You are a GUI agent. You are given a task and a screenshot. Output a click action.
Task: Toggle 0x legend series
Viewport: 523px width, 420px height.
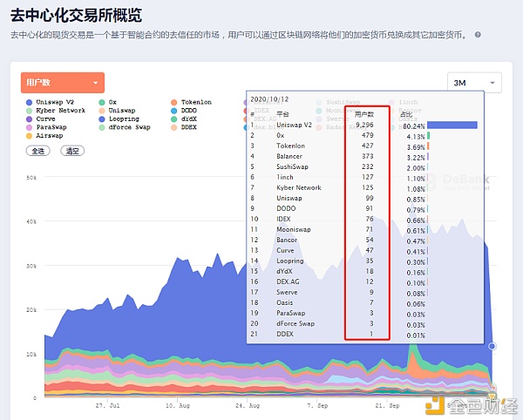click(108, 102)
